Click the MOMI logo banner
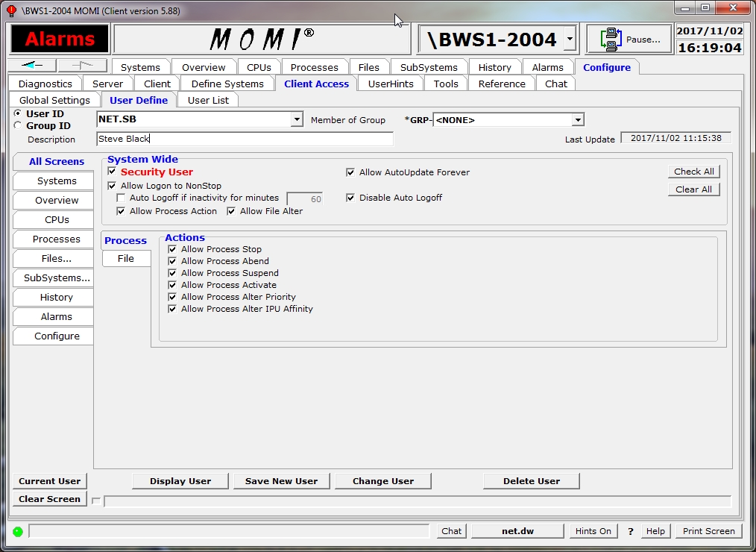 262,39
